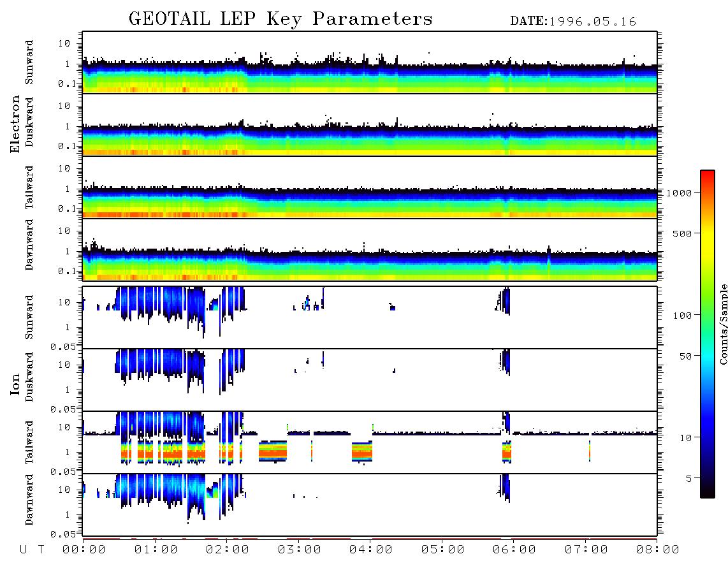This screenshot has height=561, width=728.
Task: Click the 'Counts/Sample' colorbar label
Action: (724, 324)
